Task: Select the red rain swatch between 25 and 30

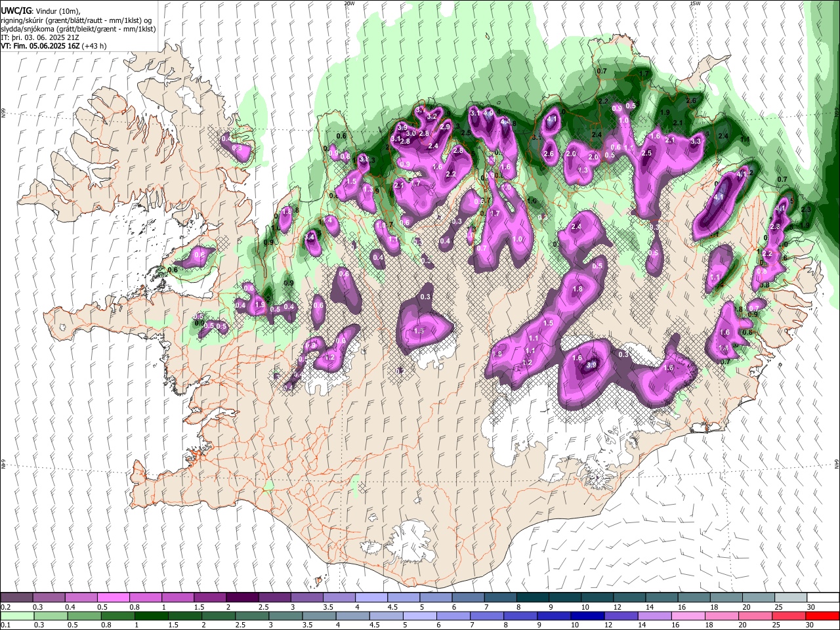Action: 789,616
